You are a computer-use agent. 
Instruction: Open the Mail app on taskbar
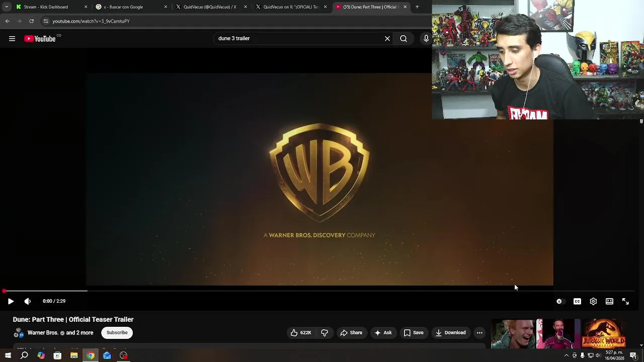[x=107, y=356]
